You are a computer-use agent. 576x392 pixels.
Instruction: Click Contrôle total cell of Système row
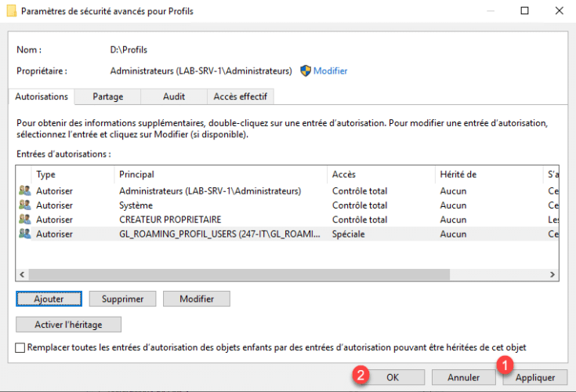click(360, 205)
